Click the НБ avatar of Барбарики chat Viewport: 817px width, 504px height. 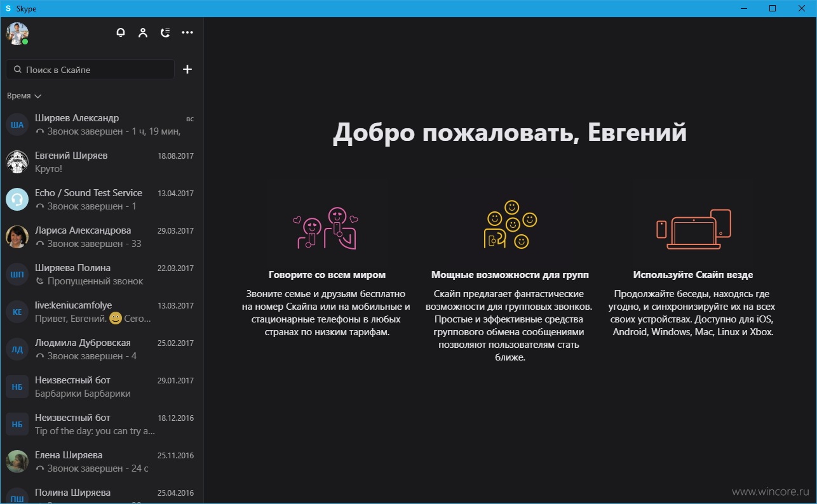point(17,387)
